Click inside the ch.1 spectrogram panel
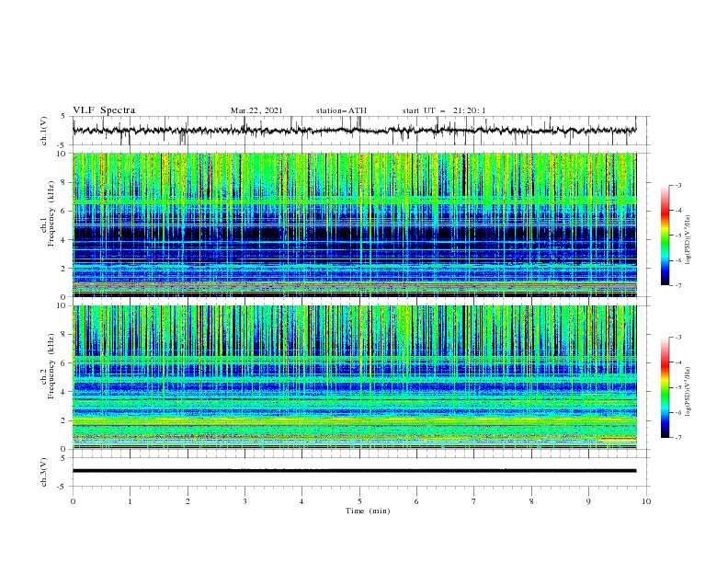The image size is (728, 563). (355, 224)
